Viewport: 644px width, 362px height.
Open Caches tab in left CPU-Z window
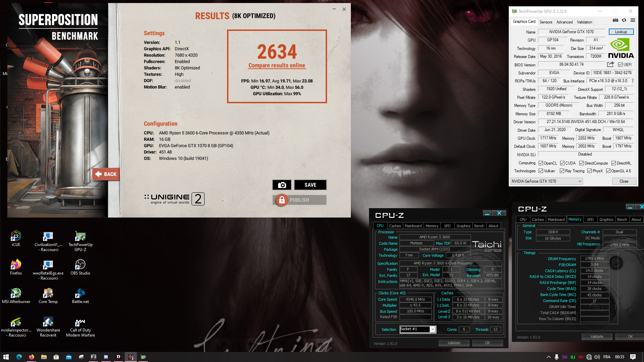[395, 226]
